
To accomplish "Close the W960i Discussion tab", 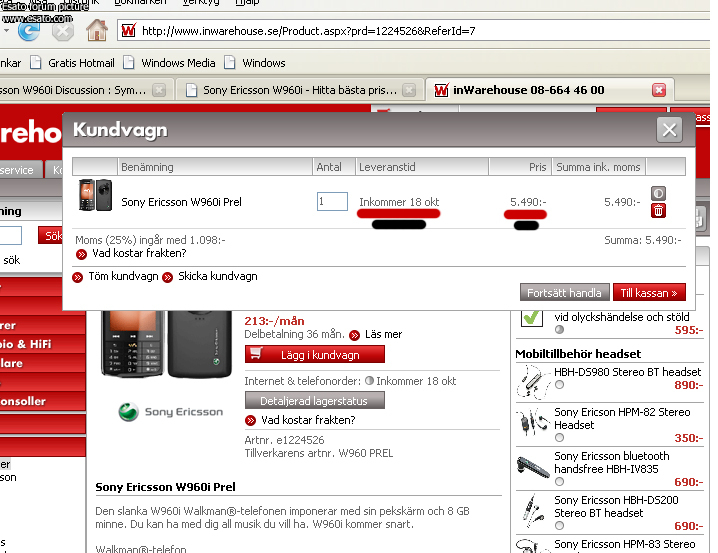I will [159, 90].
